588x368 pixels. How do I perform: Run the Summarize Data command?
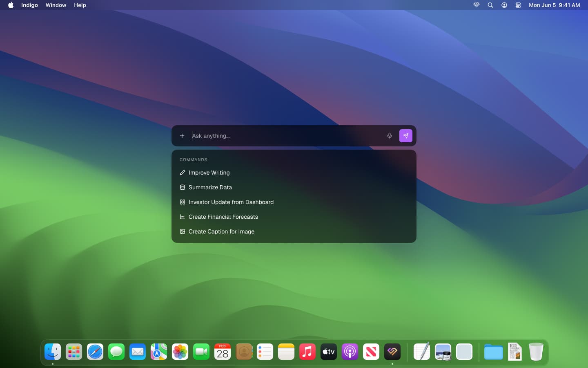pos(210,187)
